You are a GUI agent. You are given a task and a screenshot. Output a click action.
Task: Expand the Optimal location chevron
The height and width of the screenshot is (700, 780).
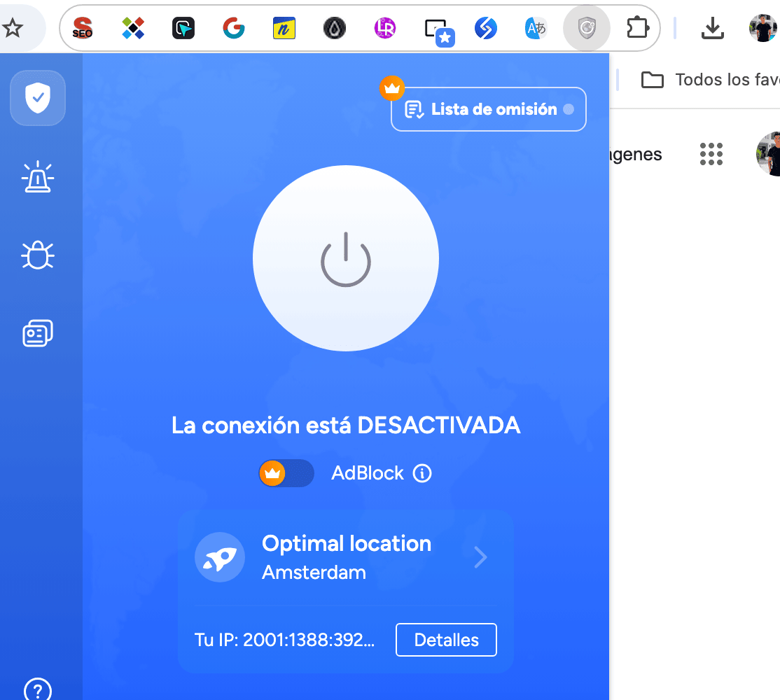click(480, 557)
